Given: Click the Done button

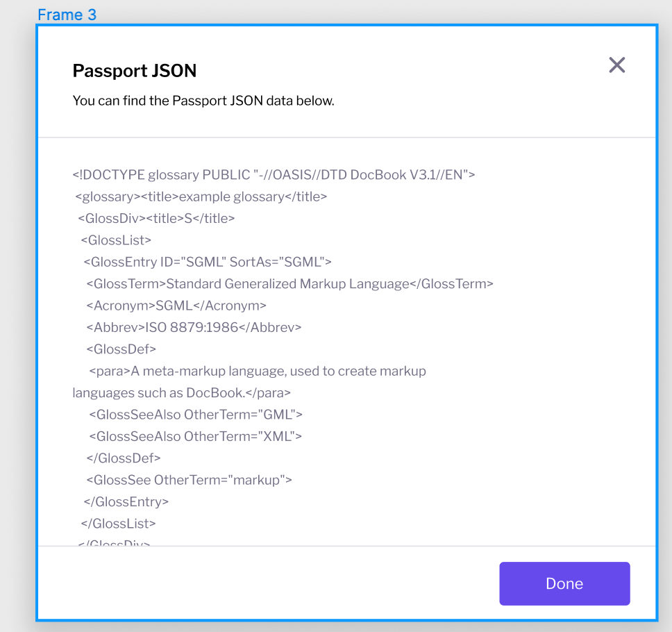Looking at the screenshot, I should click(x=564, y=583).
